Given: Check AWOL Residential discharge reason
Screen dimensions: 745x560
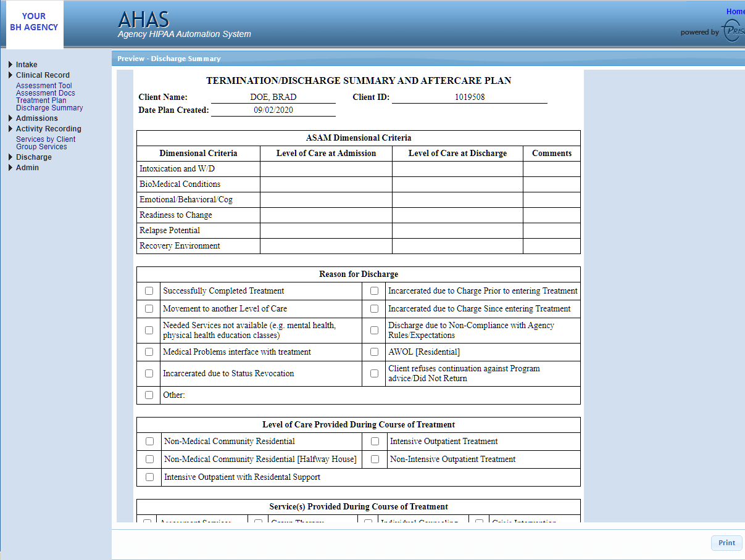Looking at the screenshot, I should (374, 352).
